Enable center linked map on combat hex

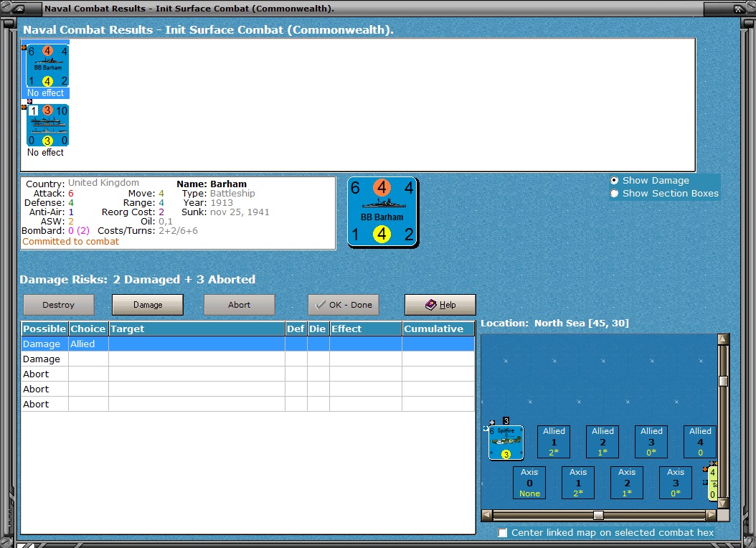503,532
